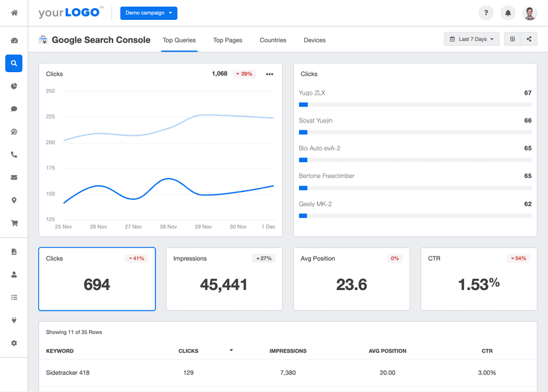
Task: Click the progress bar under Yugo ZLX
Action: pos(415,103)
